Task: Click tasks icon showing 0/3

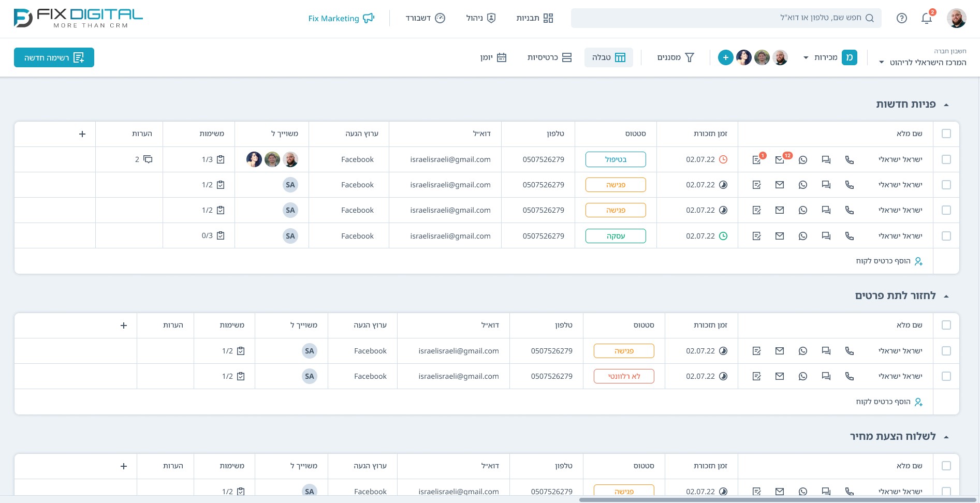Action: 221,235
